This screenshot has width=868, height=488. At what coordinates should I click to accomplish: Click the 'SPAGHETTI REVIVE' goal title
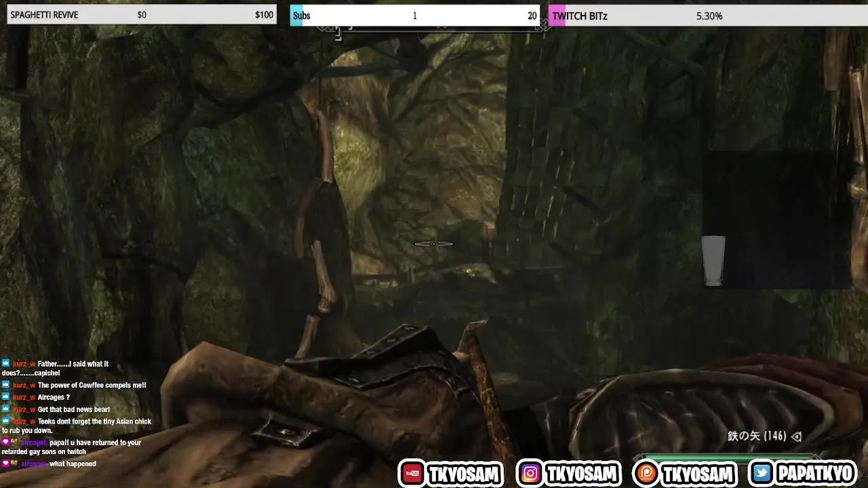pos(44,15)
